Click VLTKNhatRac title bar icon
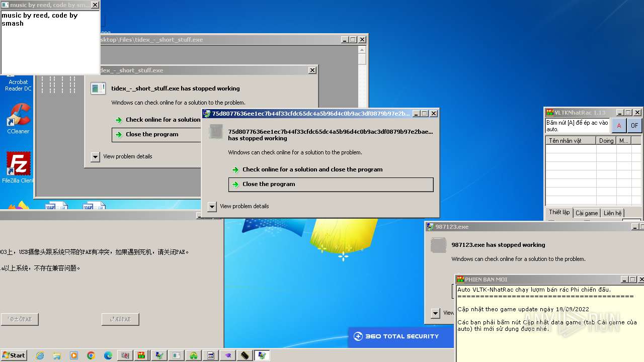 pos(550,113)
